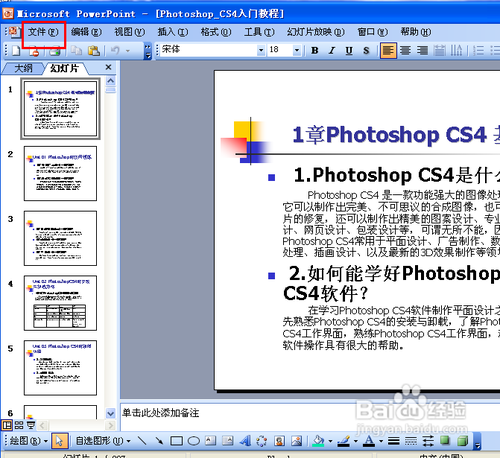
Task: Select slide 2 thumbnail
Action: (60, 173)
